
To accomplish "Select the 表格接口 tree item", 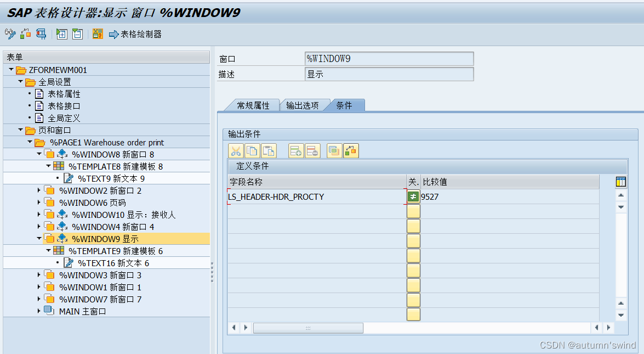I will coord(64,106).
